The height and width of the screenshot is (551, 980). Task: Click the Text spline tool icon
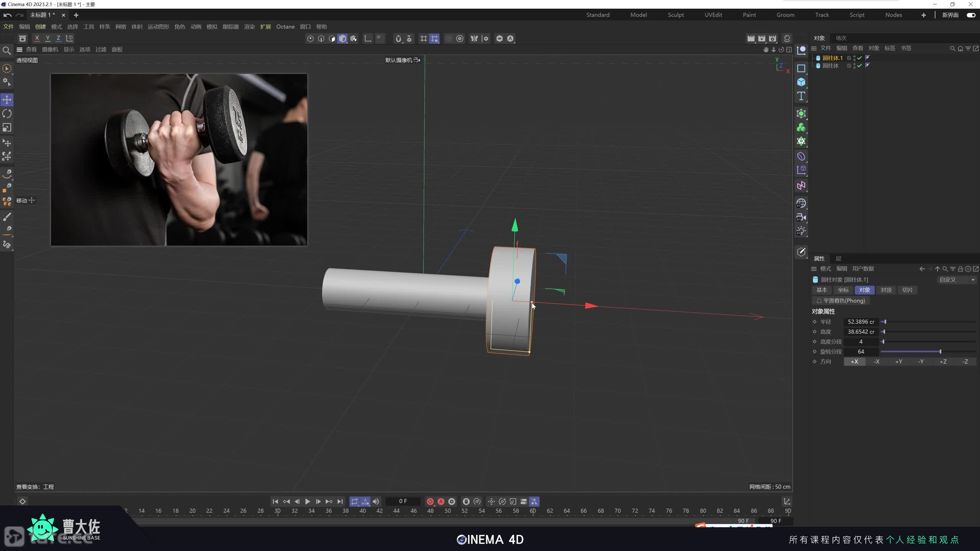[x=801, y=96]
